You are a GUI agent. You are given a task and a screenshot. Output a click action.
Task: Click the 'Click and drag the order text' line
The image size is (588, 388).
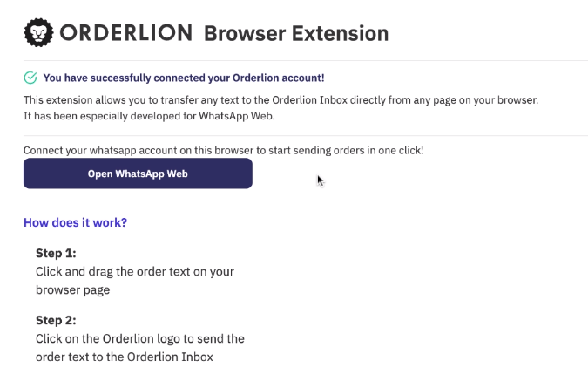coord(135,271)
